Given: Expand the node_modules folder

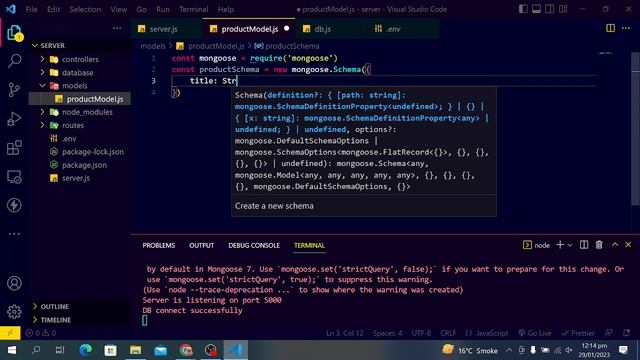Looking at the screenshot, I should click(x=80, y=112).
